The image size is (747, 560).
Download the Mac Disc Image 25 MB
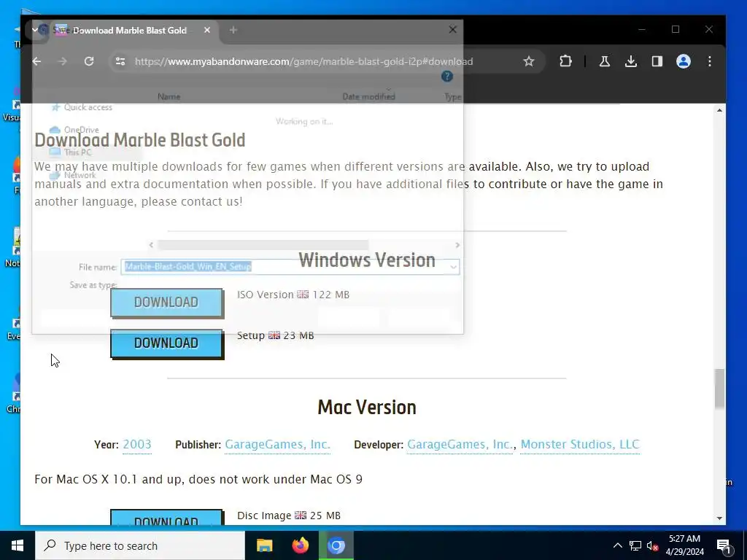[x=166, y=518]
